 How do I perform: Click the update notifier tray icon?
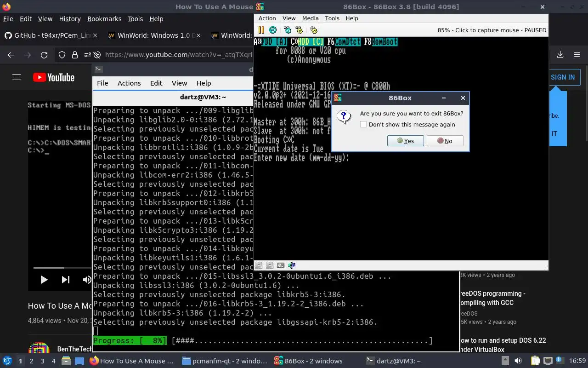(560, 361)
